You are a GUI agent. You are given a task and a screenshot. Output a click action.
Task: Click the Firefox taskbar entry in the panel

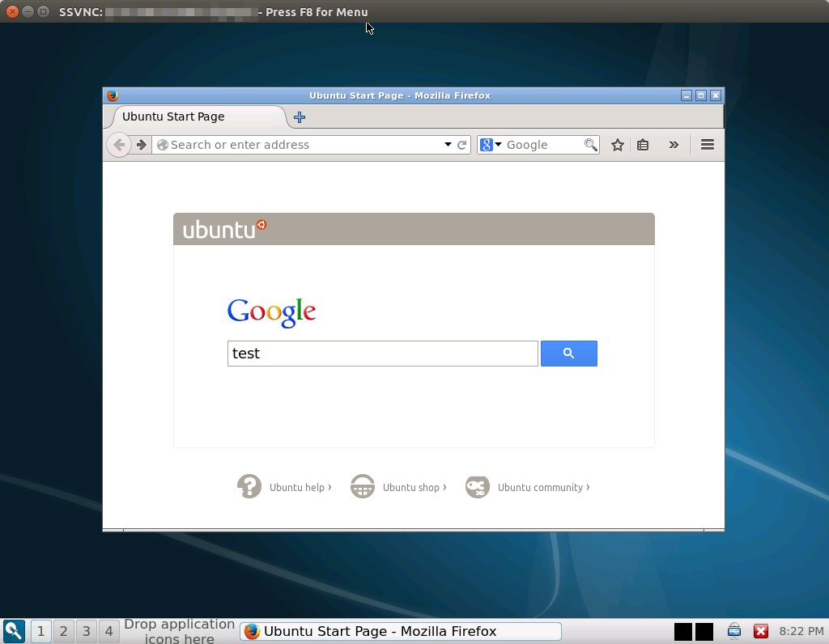pyautogui.click(x=401, y=631)
